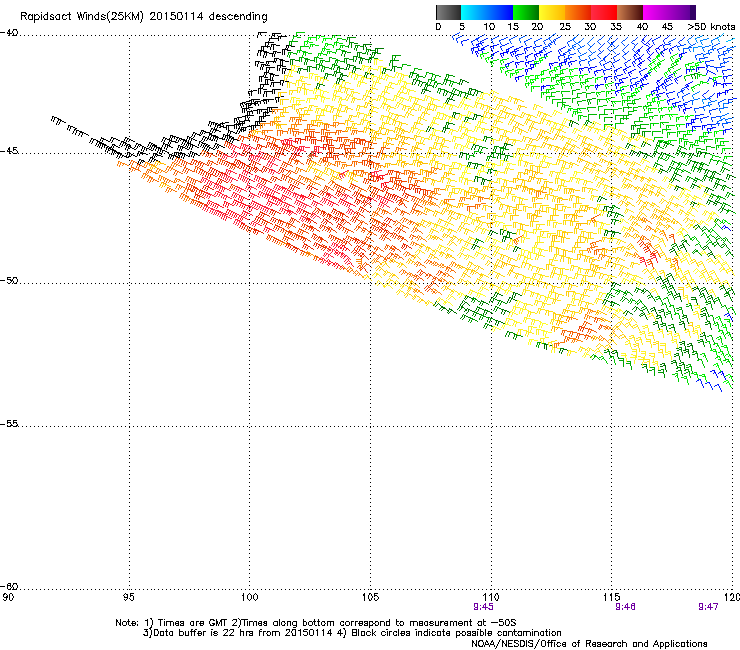Click the legend label 35
The image size is (740, 650).
(616, 27)
